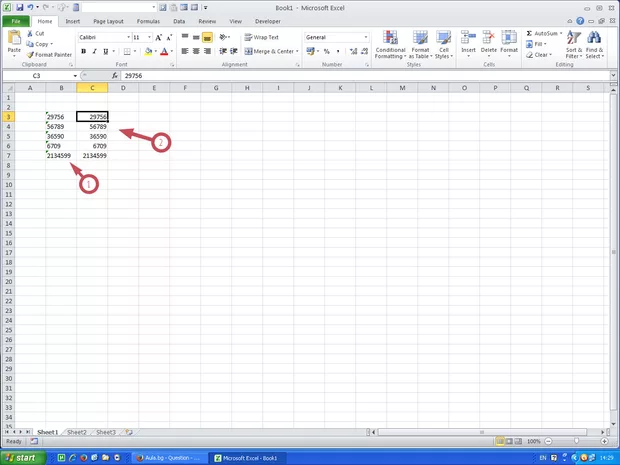Expand the Name Box dropdown arrow
620x465 pixels.
pos(75,76)
